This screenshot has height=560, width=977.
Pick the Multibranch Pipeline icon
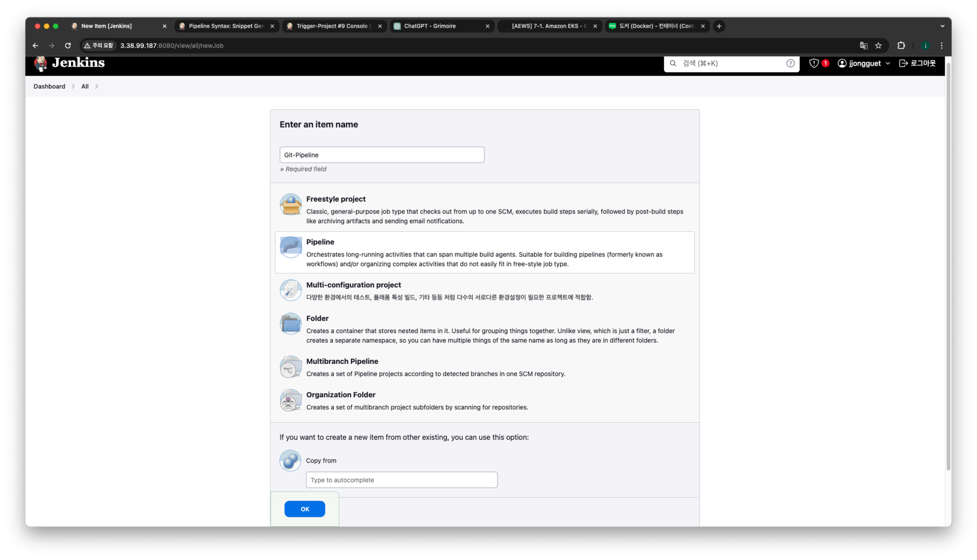(291, 367)
